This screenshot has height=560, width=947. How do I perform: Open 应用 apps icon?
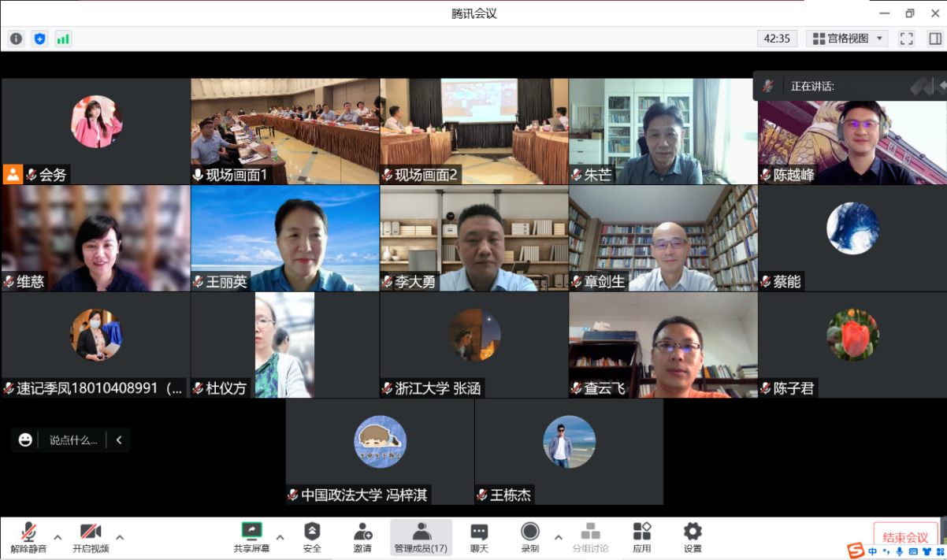tap(642, 537)
